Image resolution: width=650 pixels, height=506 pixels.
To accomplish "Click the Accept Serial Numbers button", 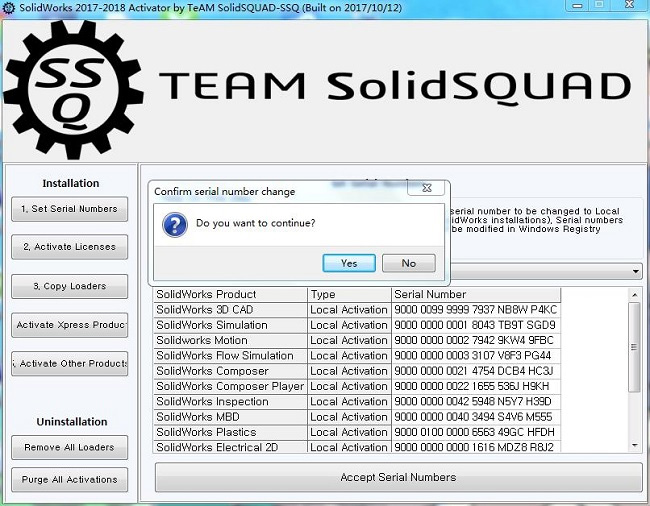I will [398, 477].
